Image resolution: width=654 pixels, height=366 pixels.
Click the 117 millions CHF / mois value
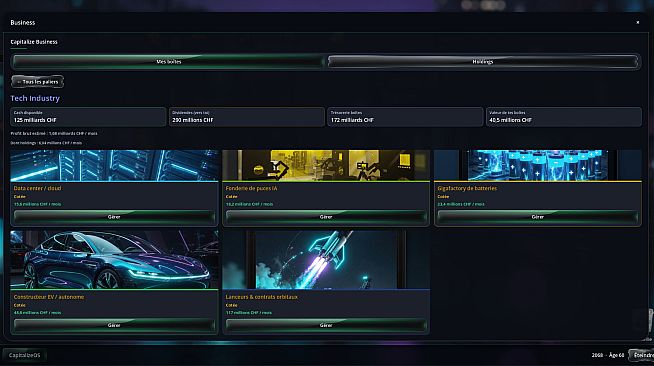pyautogui.click(x=249, y=313)
